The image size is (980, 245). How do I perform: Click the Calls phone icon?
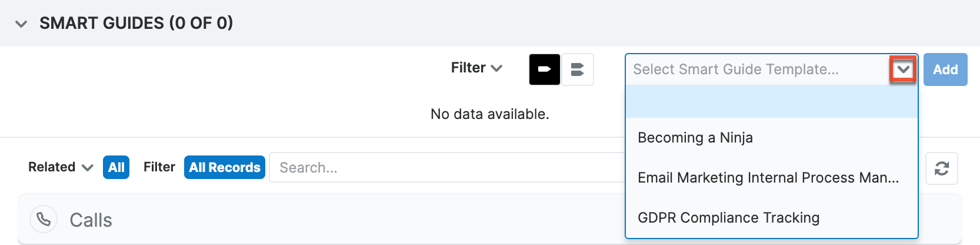[44, 220]
